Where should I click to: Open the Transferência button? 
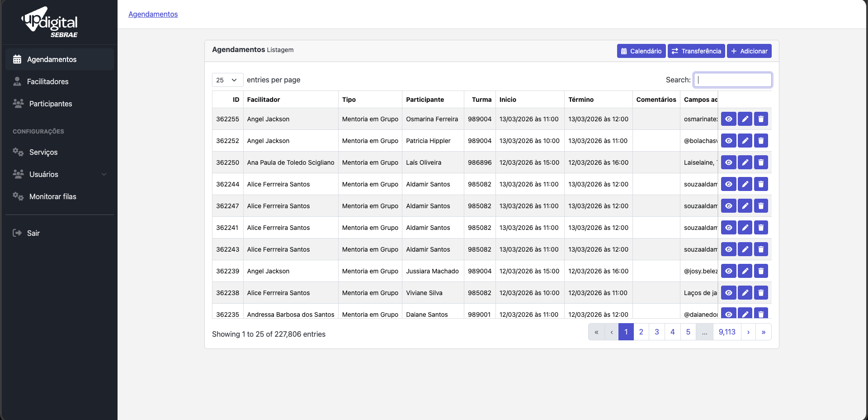click(x=696, y=51)
